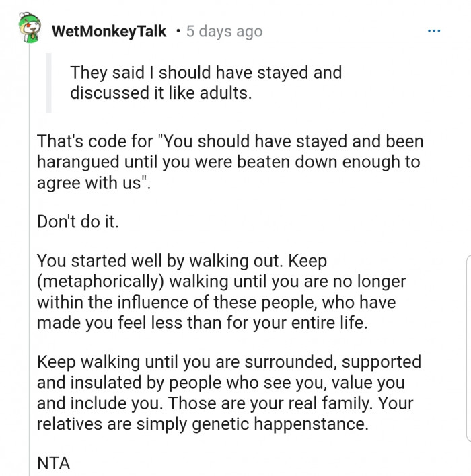Click the quoted line "discussed it like adults."
Screen dimensions: 471x476
(161, 93)
